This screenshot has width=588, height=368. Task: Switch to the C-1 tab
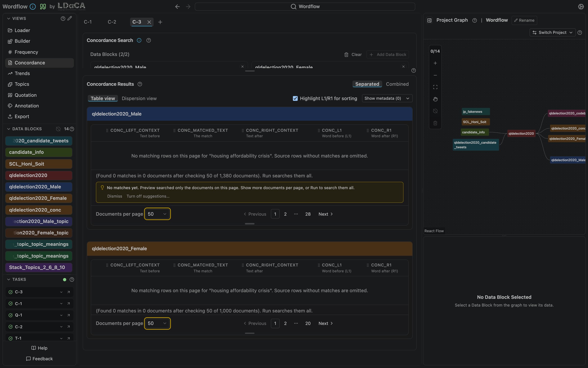(88, 22)
